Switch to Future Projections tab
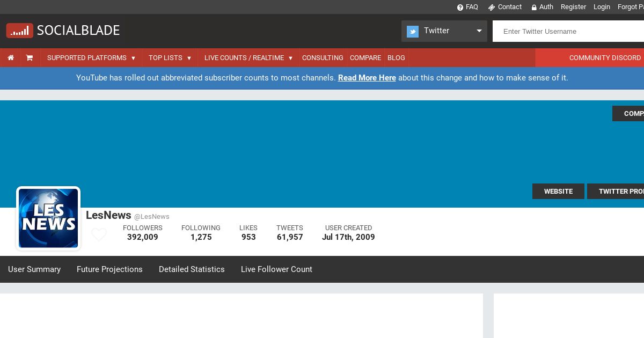Viewport: 644px width, 338px height. coord(109,269)
